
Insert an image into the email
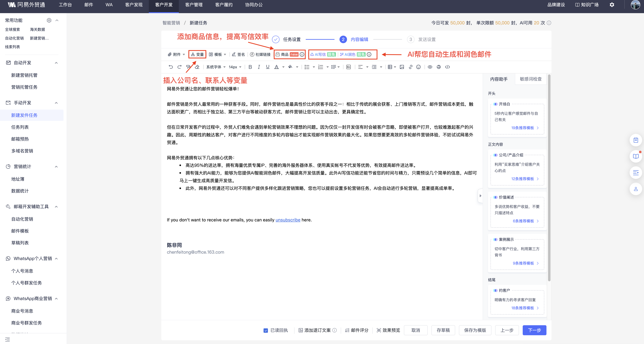[x=402, y=67]
